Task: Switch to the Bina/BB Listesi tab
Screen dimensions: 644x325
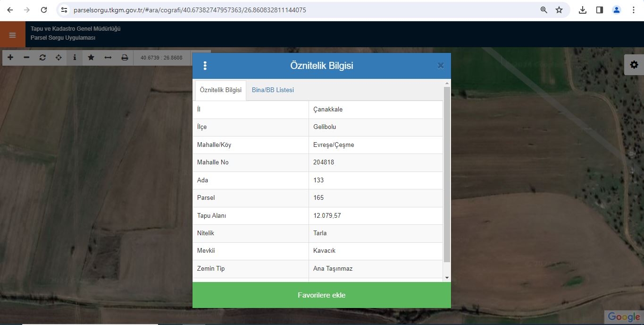Action: 273,90
